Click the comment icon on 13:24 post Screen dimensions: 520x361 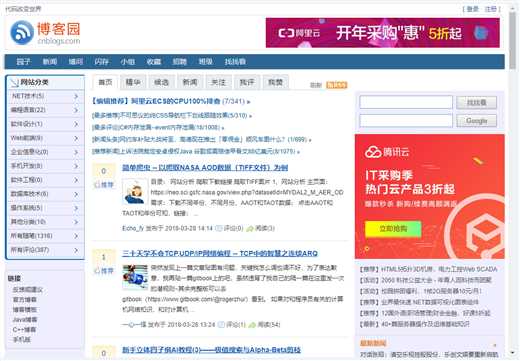click(x=221, y=324)
